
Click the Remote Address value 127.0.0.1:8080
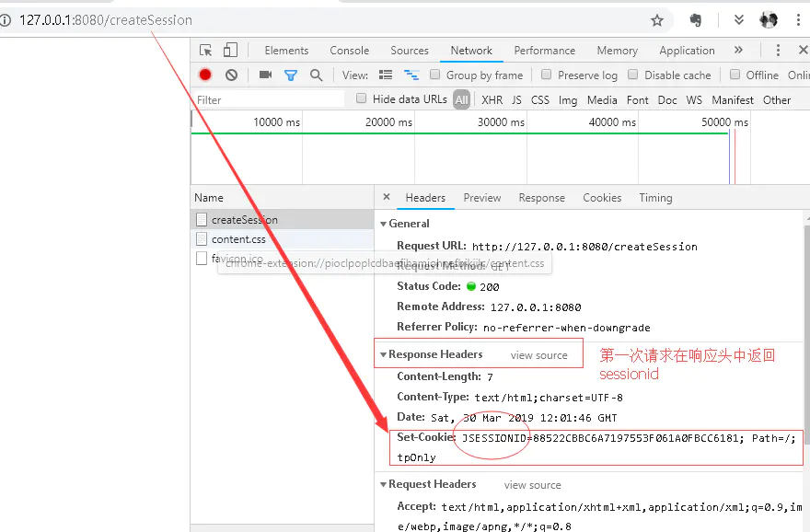[536, 307]
